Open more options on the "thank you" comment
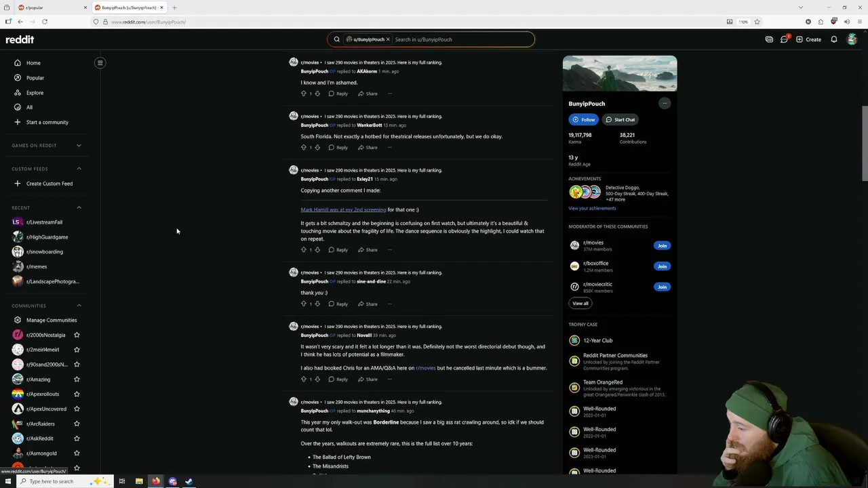Image resolution: width=868 pixels, height=488 pixels. [x=390, y=304]
